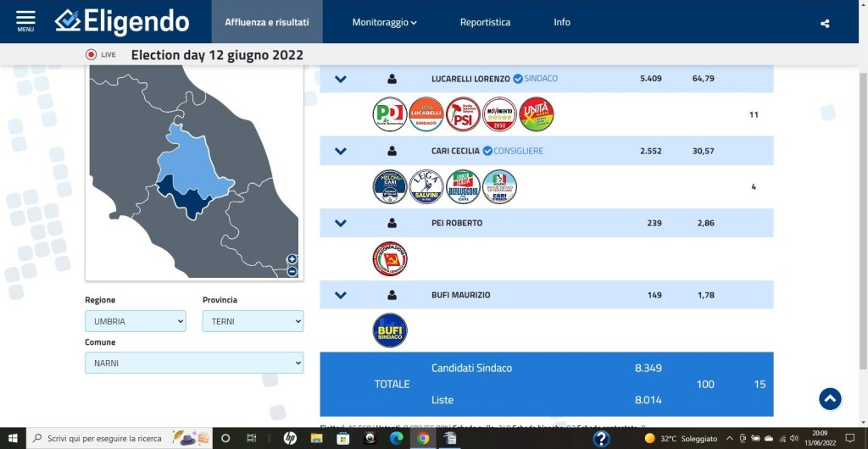Expand Pei Roberto candidate row
The height and width of the screenshot is (449, 868).
coord(341,224)
